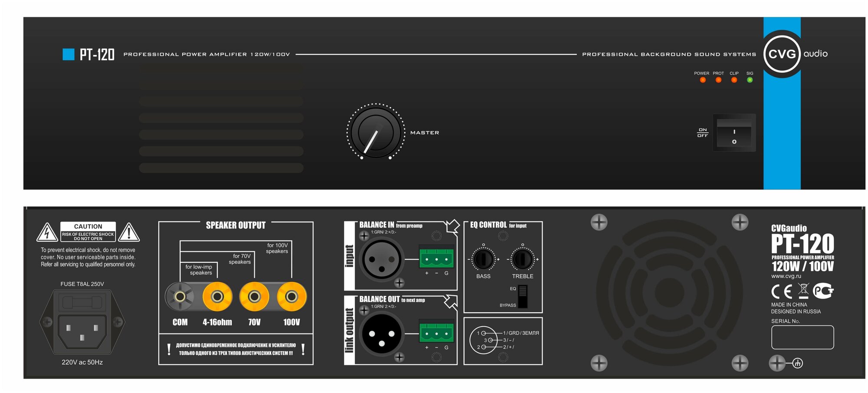Screen dimensions: 868x393
Task: Click the vertical "input" label
Action: tap(349, 256)
